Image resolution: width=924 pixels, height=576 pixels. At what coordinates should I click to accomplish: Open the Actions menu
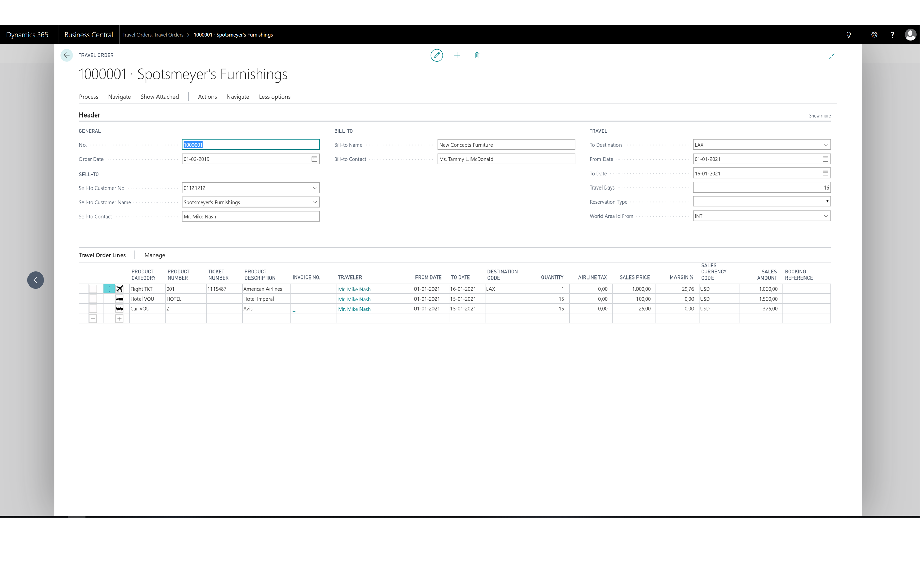(208, 97)
